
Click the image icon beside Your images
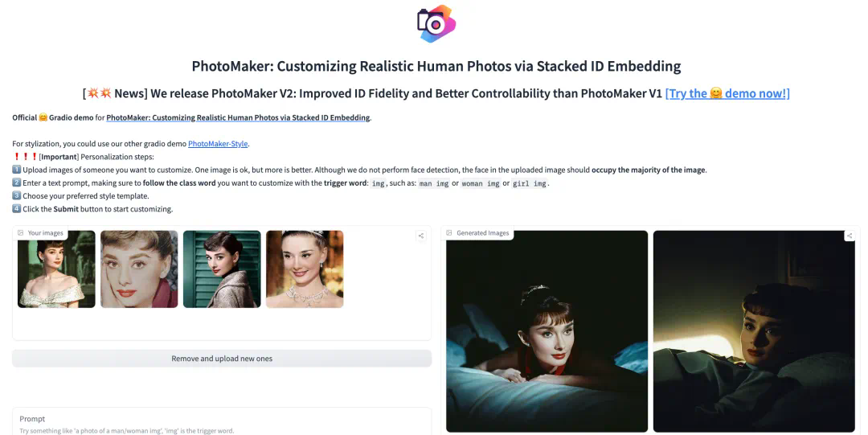tap(20, 233)
